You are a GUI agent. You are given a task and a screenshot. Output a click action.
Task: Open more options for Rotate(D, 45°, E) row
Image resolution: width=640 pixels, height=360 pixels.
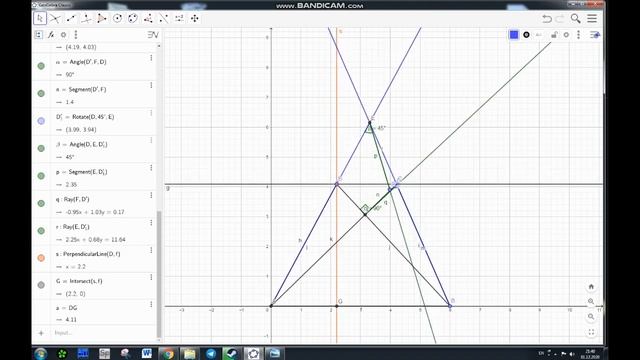pos(151,113)
